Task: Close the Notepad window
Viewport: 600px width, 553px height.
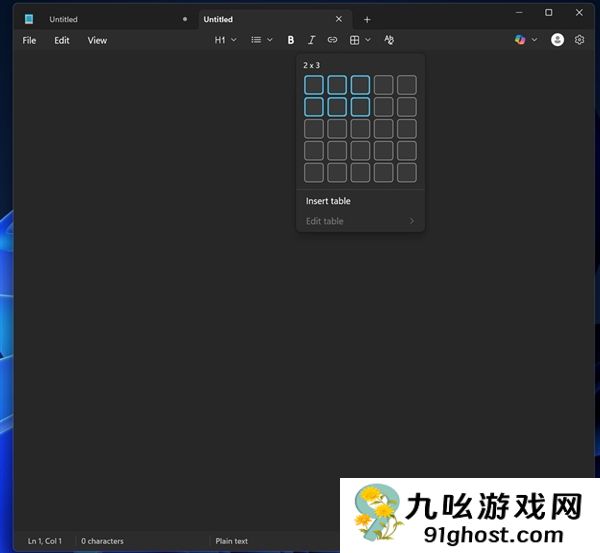Action: coord(579,13)
